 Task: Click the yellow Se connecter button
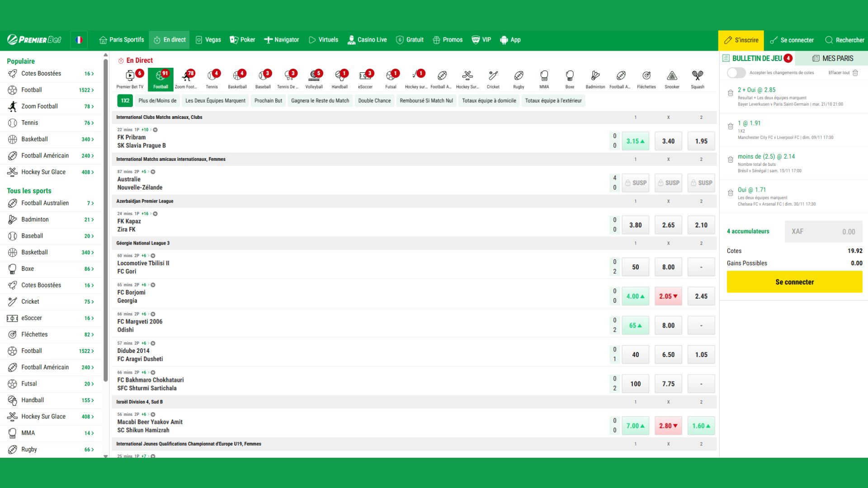pyautogui.click(x=794, y=282)
